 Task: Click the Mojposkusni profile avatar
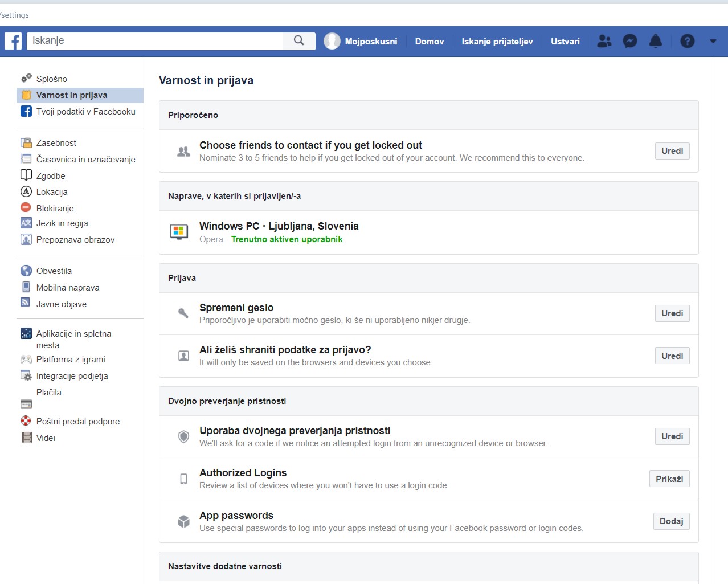coord(332,41)
